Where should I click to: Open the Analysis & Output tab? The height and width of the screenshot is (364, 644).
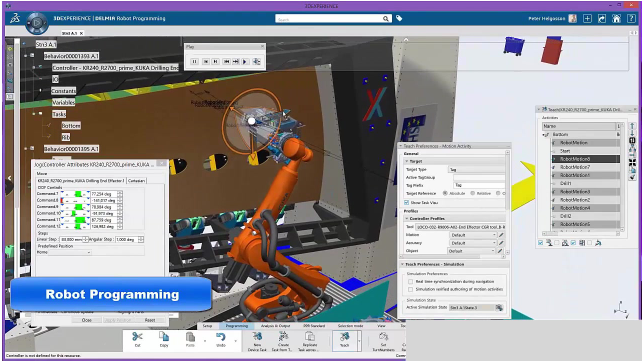(x=276, y=325)
